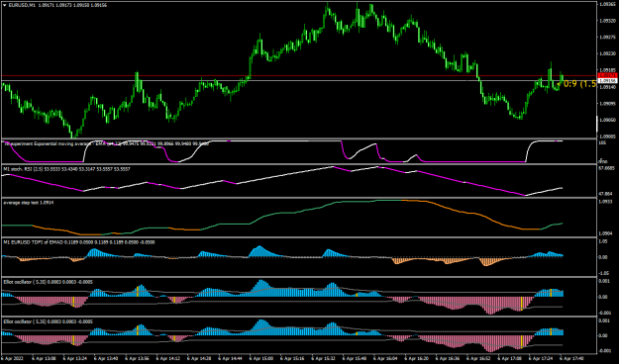Click the average step test label

pos(29,203)
